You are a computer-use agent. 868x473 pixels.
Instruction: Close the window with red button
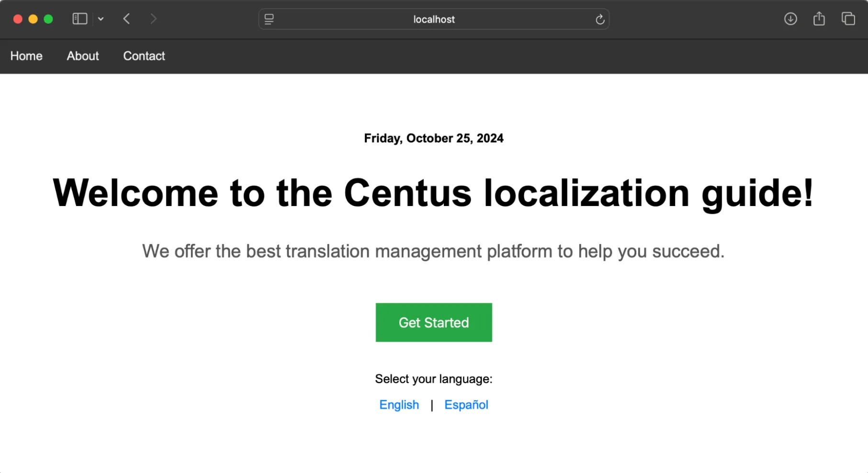[18, 19]
